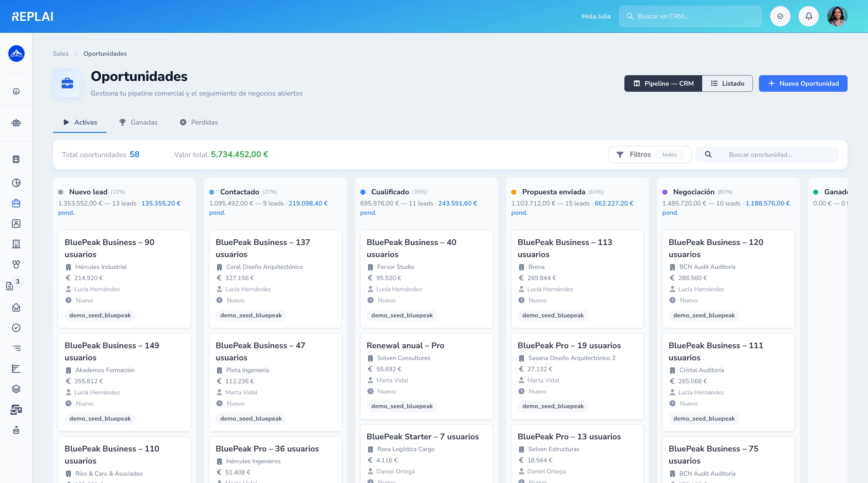
Task: Click Sasena Diseño Arquitectónico 2 company
Action: 572,358
